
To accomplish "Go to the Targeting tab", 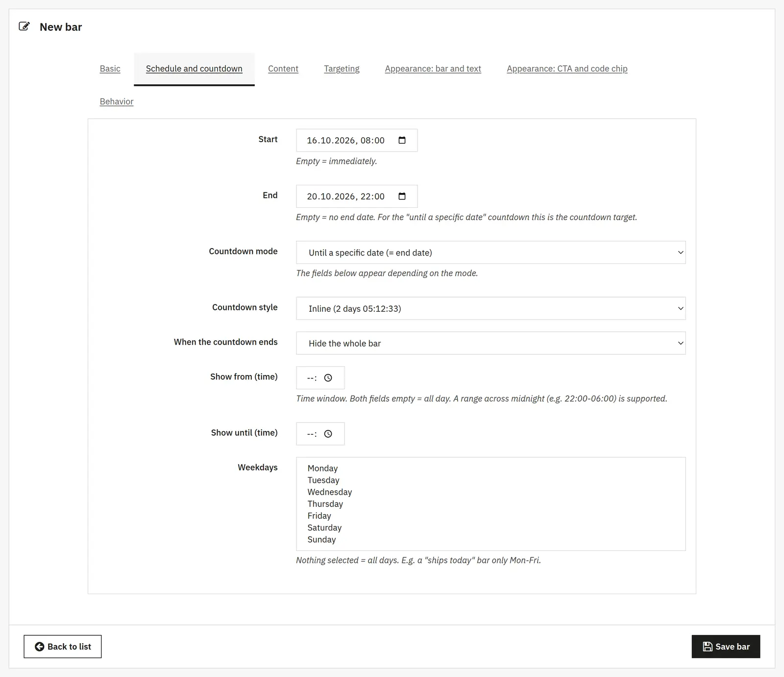I will point(342,69).
